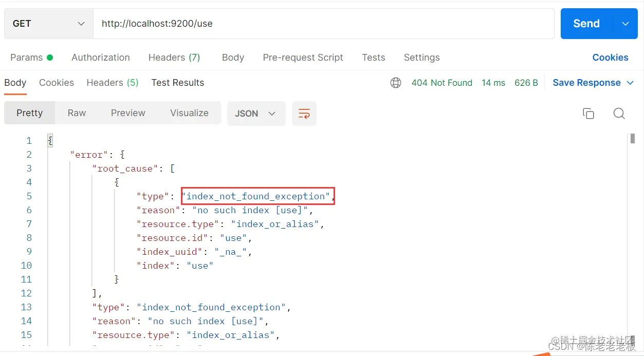
Task: Click "index_not_found_exception" value on line 13
Action: coord(211,307)
